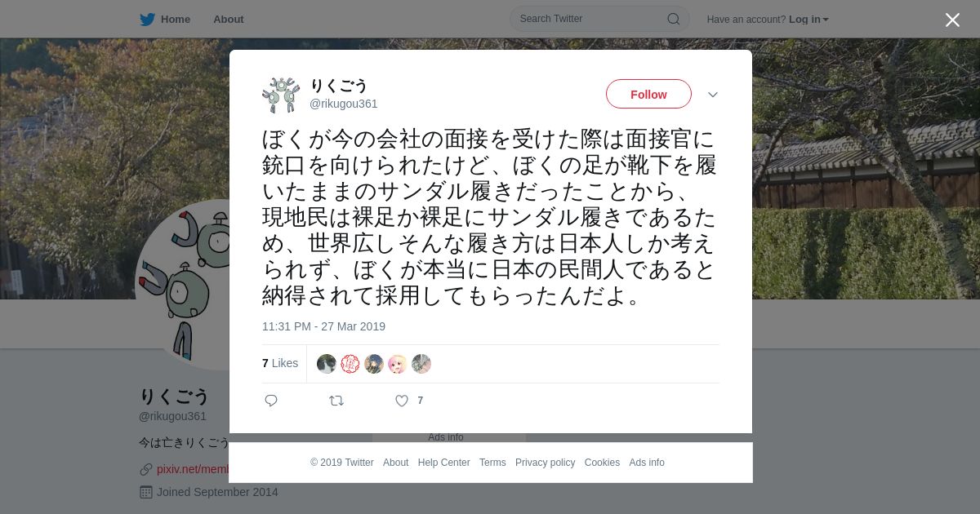The image size is (980, 514).
Task: Open the Privacy policy footer link
Action: [545, 463]
